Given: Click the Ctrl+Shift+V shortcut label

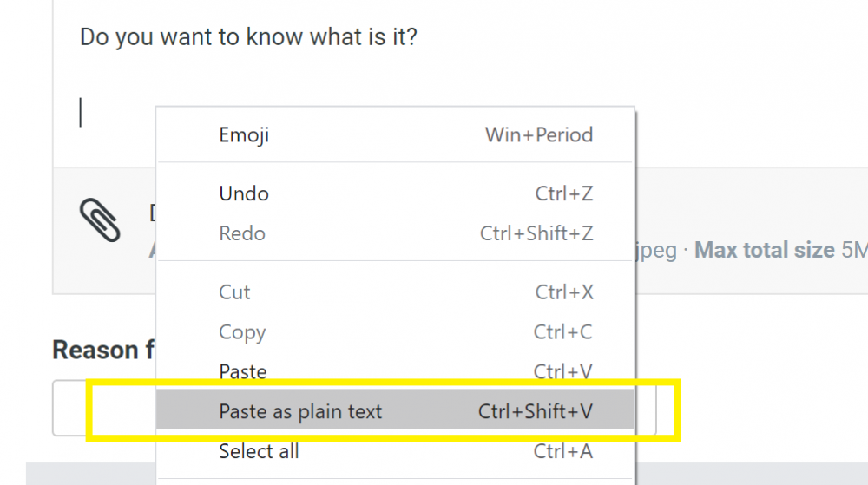Looking at the screenshot, I should click(535, 412).
